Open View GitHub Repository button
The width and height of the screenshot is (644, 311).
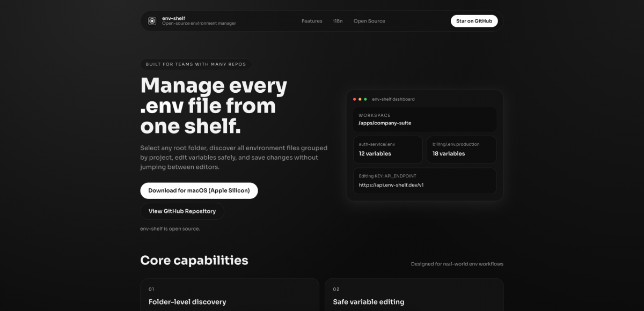pyautogui.click(x=182, y=211)
